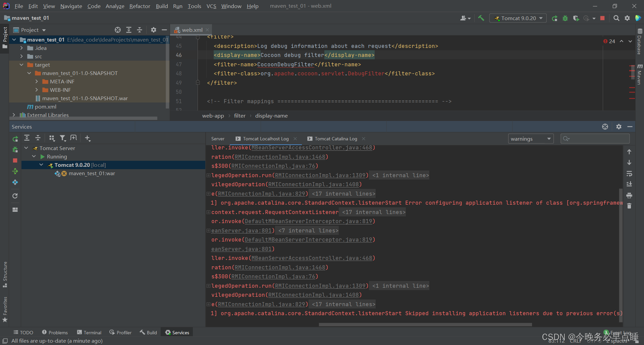The width and height of the screenshot is (644, 345).
Task: Open the Refactor menu
Action: pyautogui.click(x=140, y=6)
